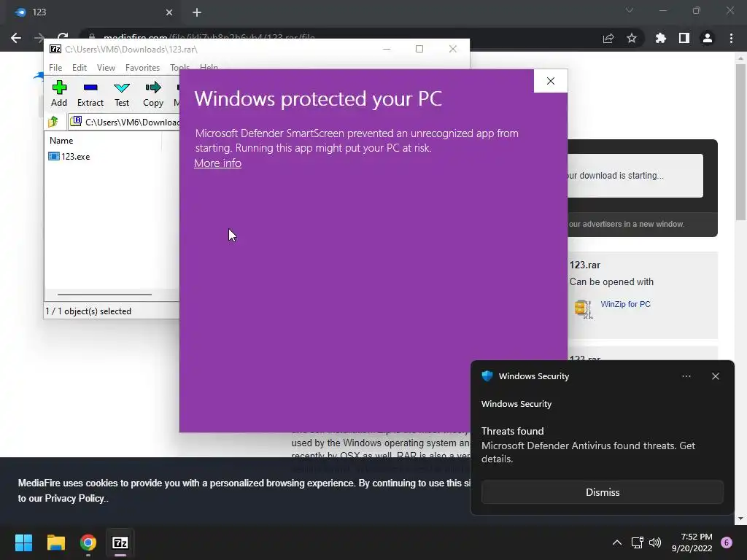Image resolution: width=747 pixels, height=560 pixels.
Task: Go back in Chrome
Action: [16, 38]
